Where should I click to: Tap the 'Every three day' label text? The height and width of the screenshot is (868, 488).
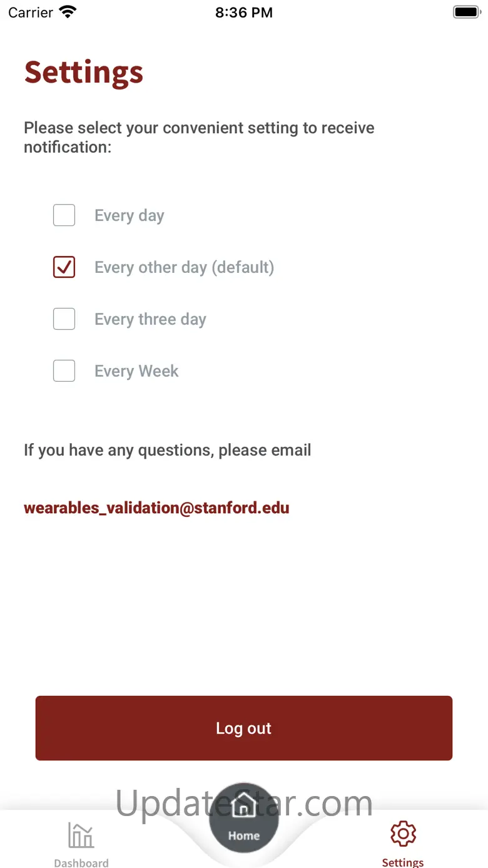click(150, 319)
